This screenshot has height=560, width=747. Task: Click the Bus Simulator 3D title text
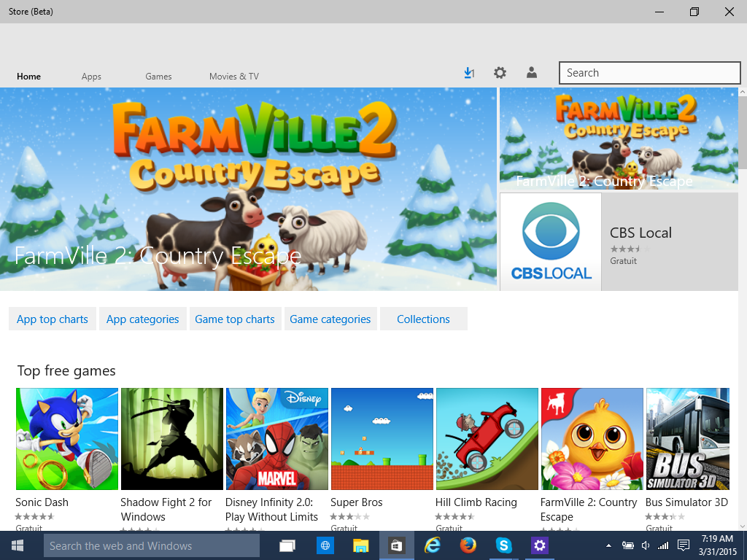pos(686,502)
